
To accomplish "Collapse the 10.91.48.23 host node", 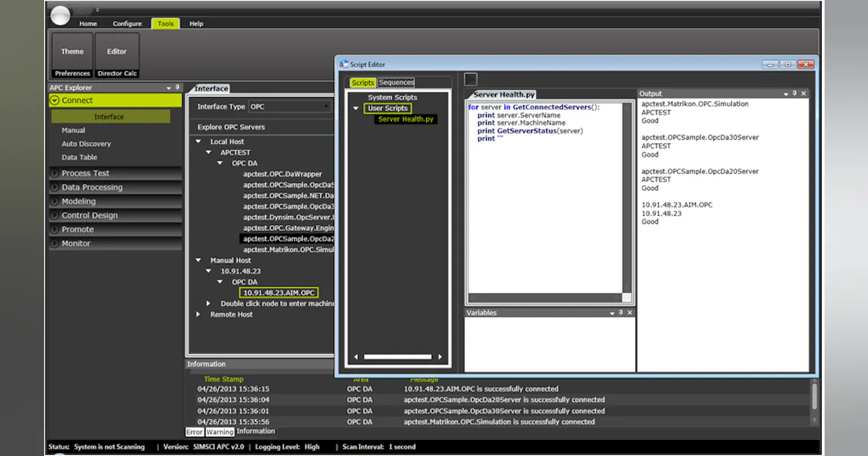I will pos(209,271).
